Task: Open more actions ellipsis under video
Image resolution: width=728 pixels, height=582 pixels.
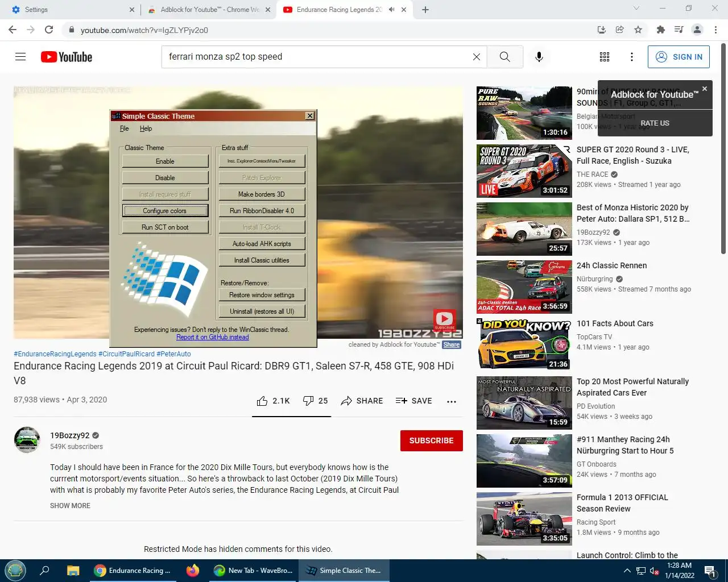Action: [452, 401]
